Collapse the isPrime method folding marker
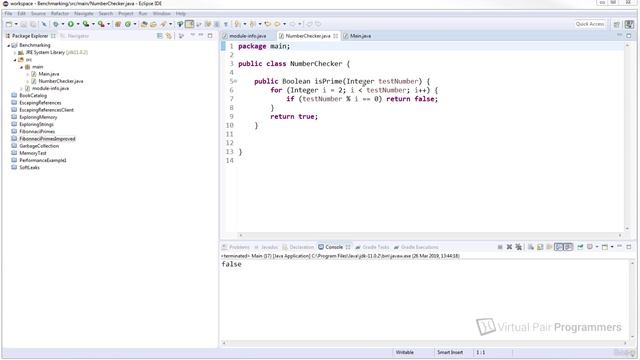The height and width of the screenshot is (360, 640). tap(236, 81)
